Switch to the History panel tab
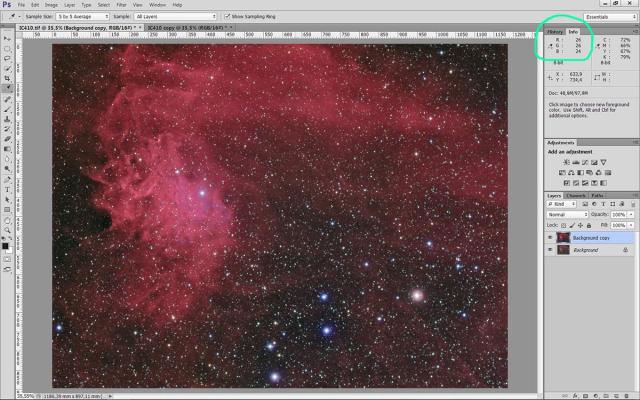The width and height of the screenshot is (640, 400). pos(555,32)
